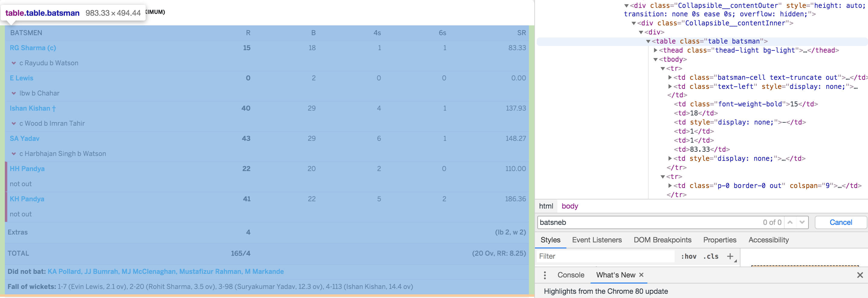Switch to the Console tab
The image size is (868, 298).
[x=571, y=275]
